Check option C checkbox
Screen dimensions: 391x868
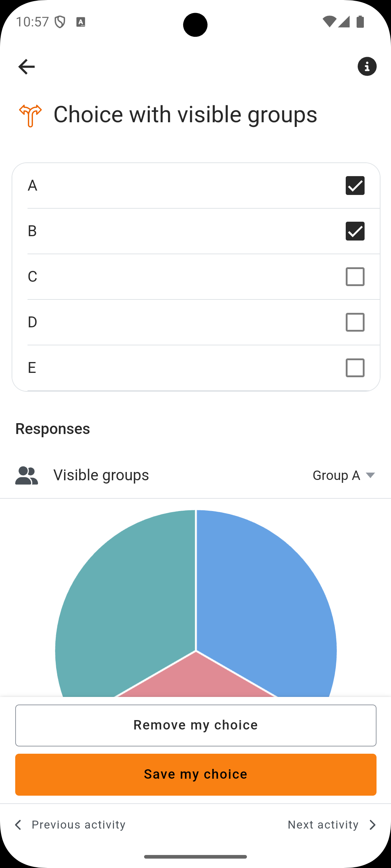point(355,277)
